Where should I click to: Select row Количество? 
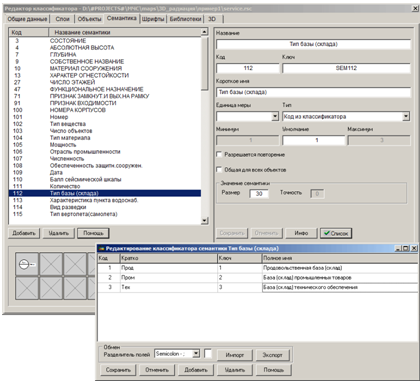(105, 186)
